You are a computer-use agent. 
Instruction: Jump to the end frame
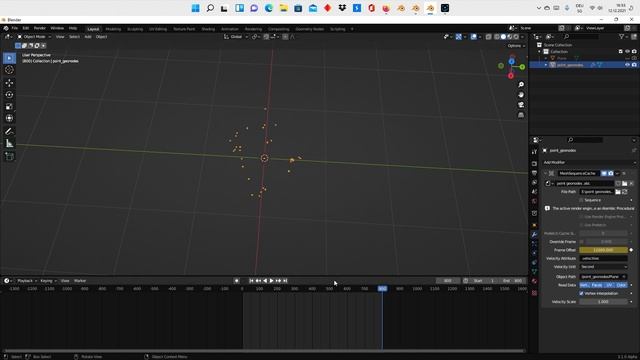pos(285,281)
